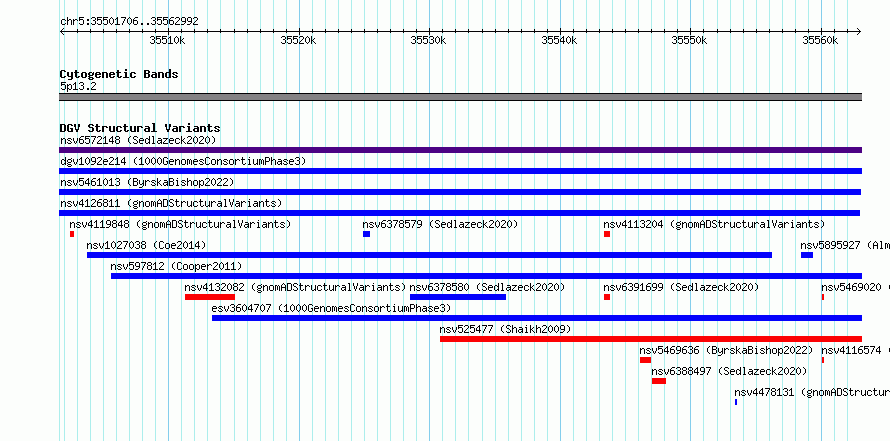Click the nsv6378580 (Sedlazeck2020) label
The image size is (890, 441).
click(x=487, y=287)
